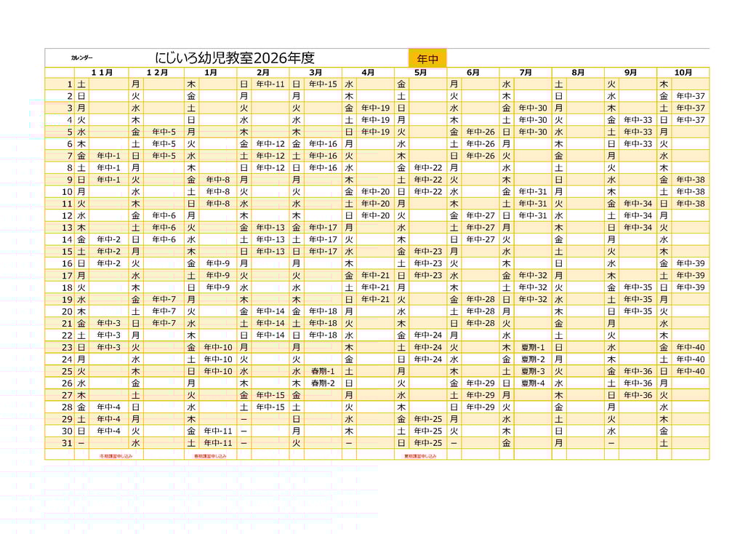The width and height of the screenshot is (756, 534).
Task: Select the 4月 column header
Action: [x=369, y=72]
